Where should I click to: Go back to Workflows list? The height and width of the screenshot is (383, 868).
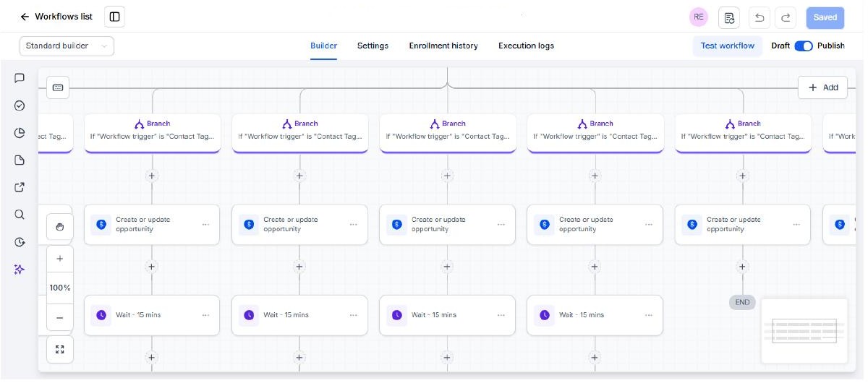[56, 17]
